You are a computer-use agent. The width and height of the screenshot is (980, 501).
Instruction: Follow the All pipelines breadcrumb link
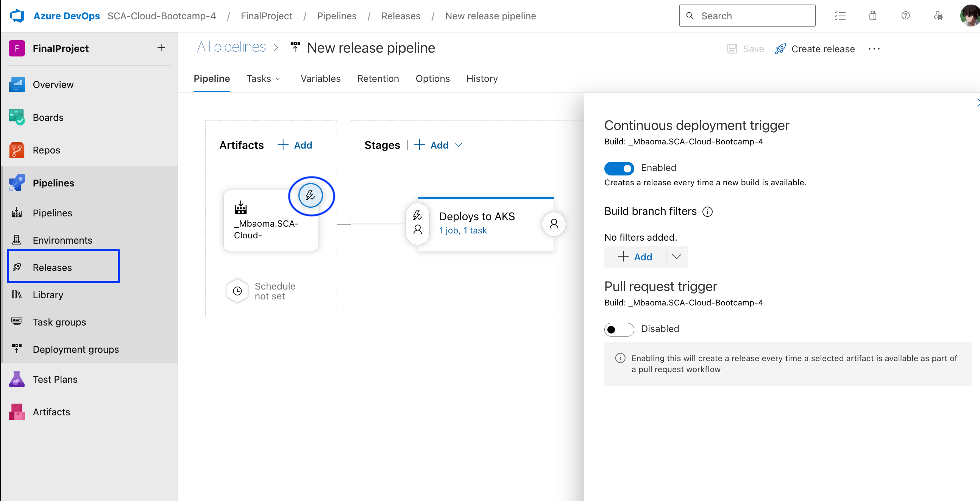[231, 47]
